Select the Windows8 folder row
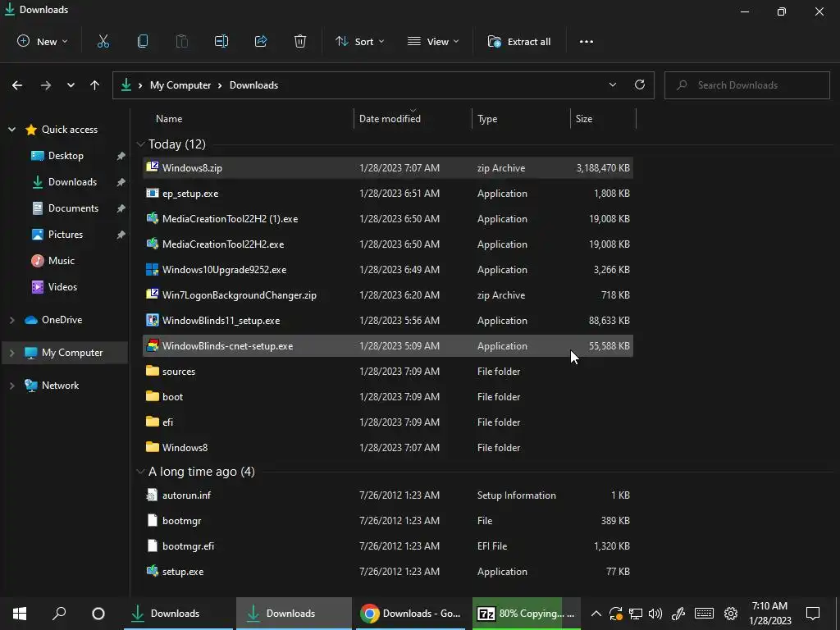The height and width of the screenshot is (630, 840). tap(388, 447)
